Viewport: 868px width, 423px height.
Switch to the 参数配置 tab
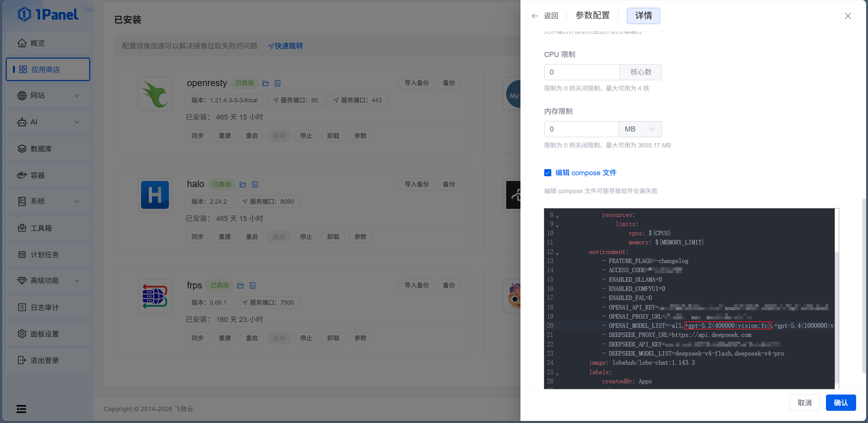(x=593, y=16)
